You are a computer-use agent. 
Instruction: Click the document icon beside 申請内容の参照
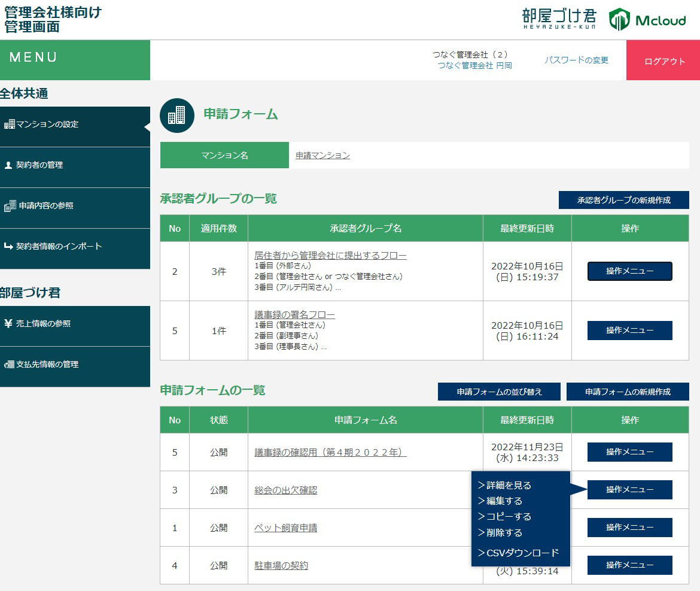(10, 206)
